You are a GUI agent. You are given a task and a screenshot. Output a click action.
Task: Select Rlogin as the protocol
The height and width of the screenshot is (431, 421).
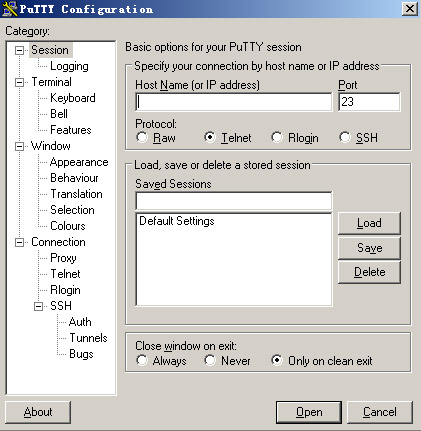[277, 137]
